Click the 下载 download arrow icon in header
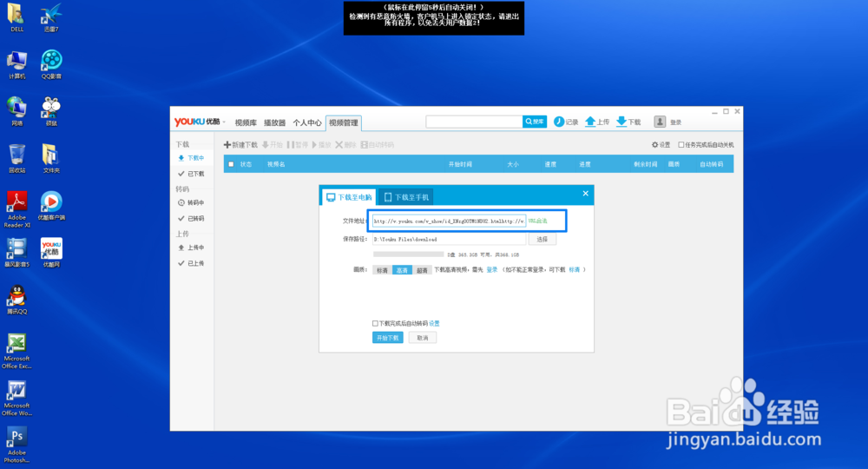 tap(621, 122)
